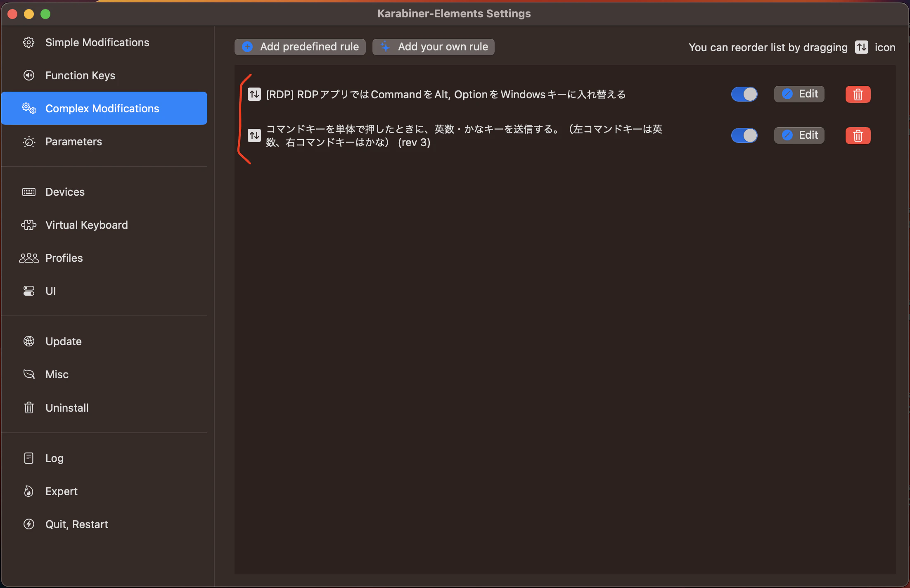Edit the RDP key swap rule

(x=799, y=94)
